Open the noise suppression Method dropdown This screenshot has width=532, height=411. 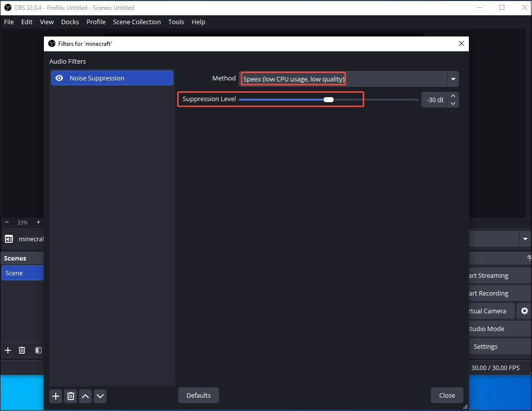point(453,78)
